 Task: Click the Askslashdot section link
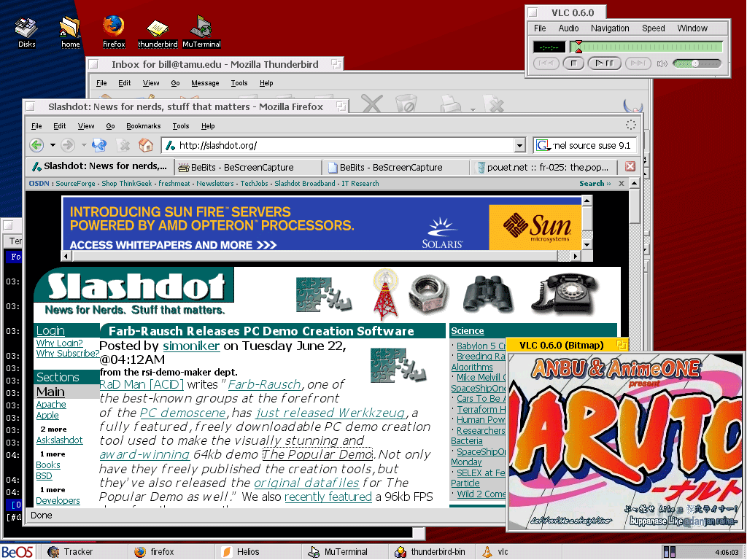click(60, 440)
